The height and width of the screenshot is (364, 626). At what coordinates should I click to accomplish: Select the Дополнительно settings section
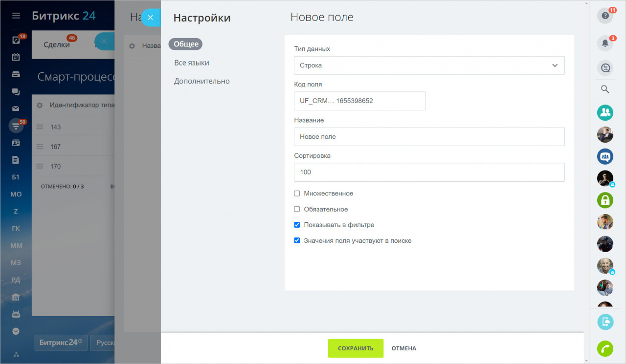pyautogui.click(x=202, y=81)
